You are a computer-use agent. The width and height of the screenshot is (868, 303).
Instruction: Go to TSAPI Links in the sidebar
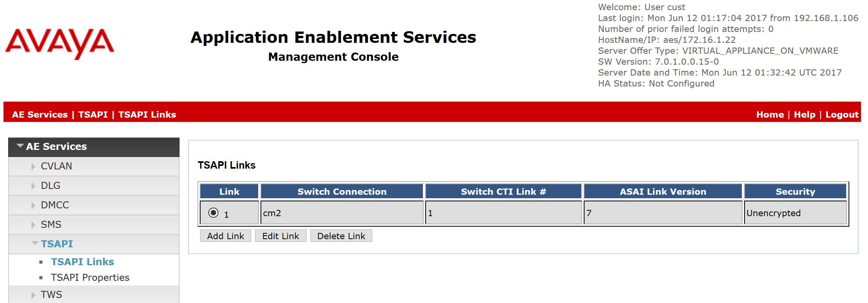click(83, 262)
